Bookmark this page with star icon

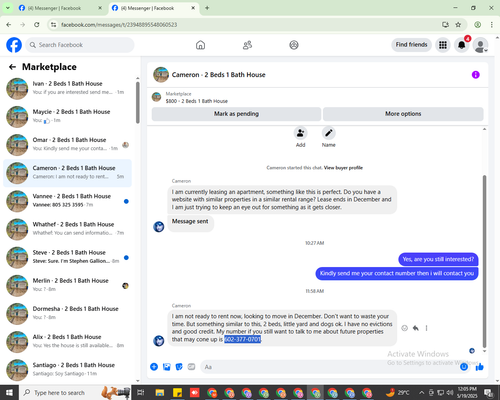pyautogui.click(x=458, y=25)
